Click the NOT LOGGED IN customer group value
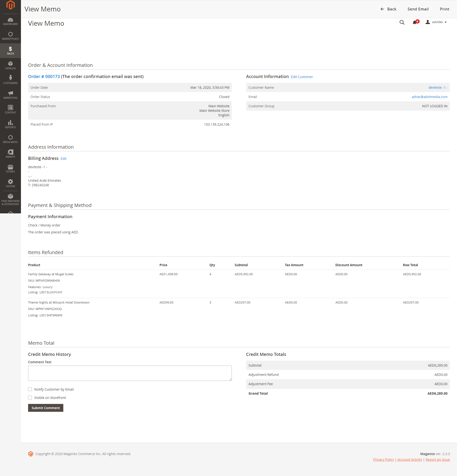Image resolution: width=457 pixels, height=476 pixels. (434, 106)
